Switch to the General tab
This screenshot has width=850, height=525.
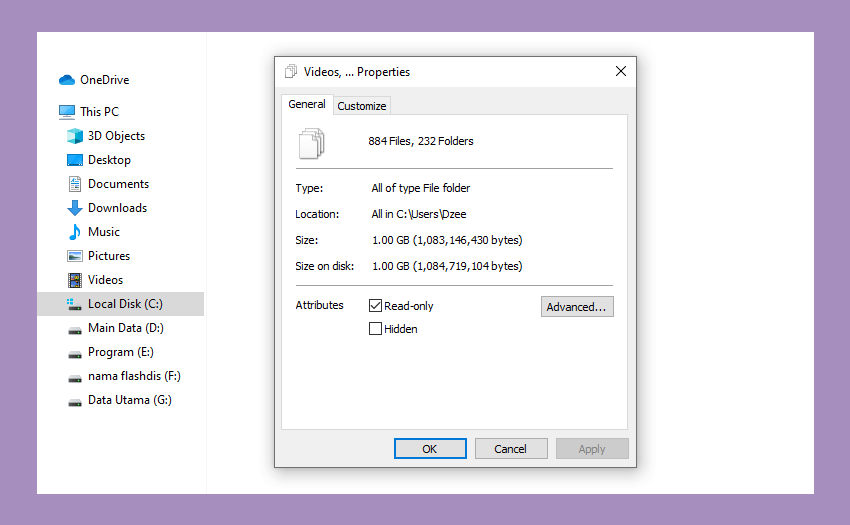tap(307, 104)
